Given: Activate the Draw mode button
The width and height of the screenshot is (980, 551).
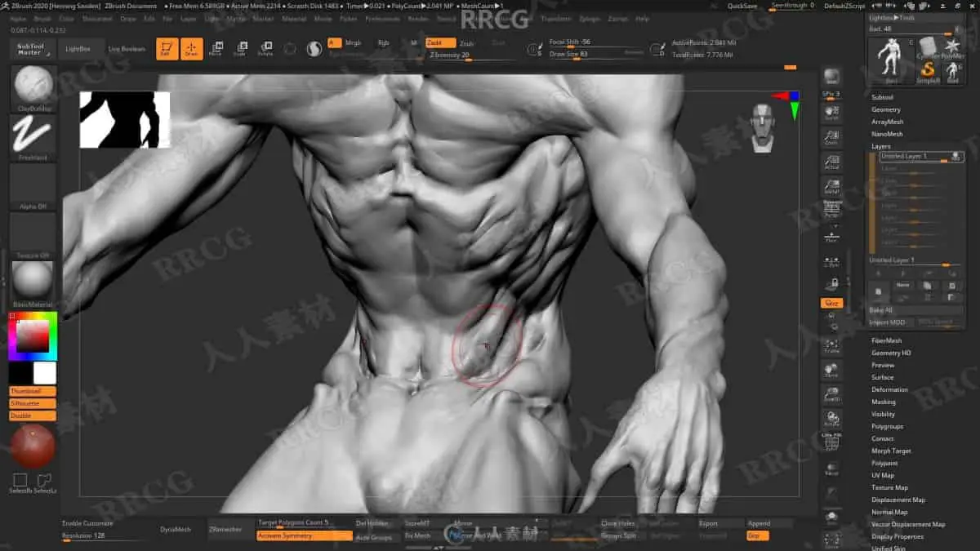Looking at the screenshot, I should point(192,49).
